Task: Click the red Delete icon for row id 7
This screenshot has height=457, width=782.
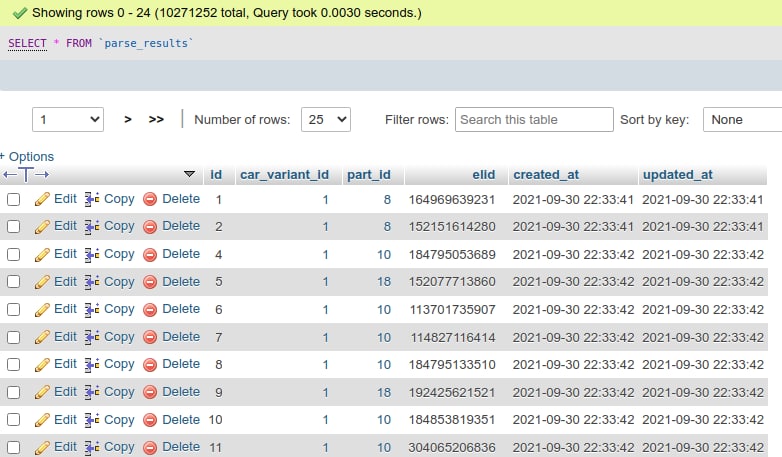Action: point(150,337)
